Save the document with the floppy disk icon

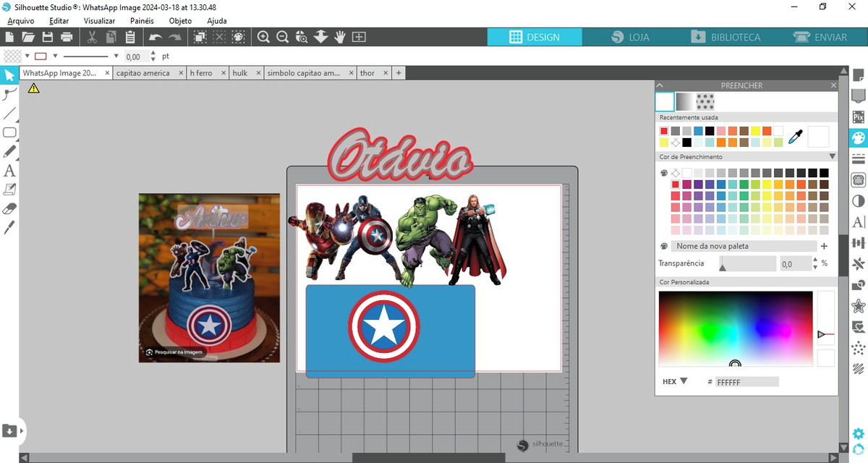(48, 37)
